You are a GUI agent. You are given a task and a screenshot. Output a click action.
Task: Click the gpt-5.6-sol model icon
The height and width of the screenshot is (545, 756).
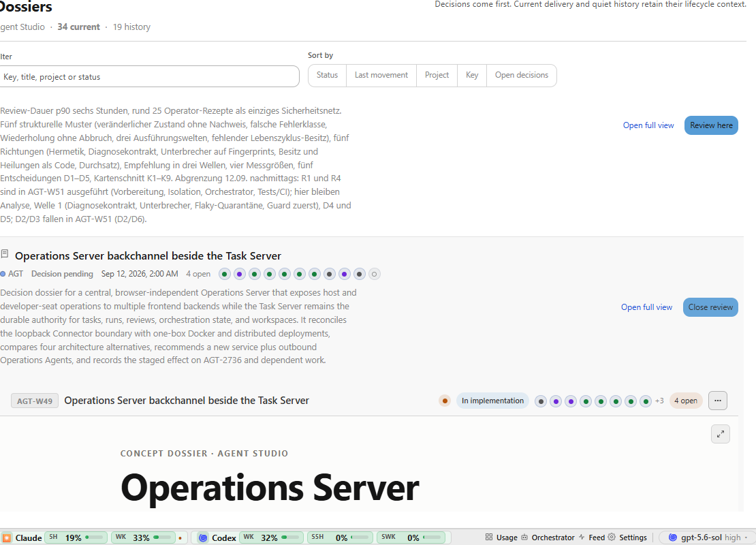click(x=673, y=538)
